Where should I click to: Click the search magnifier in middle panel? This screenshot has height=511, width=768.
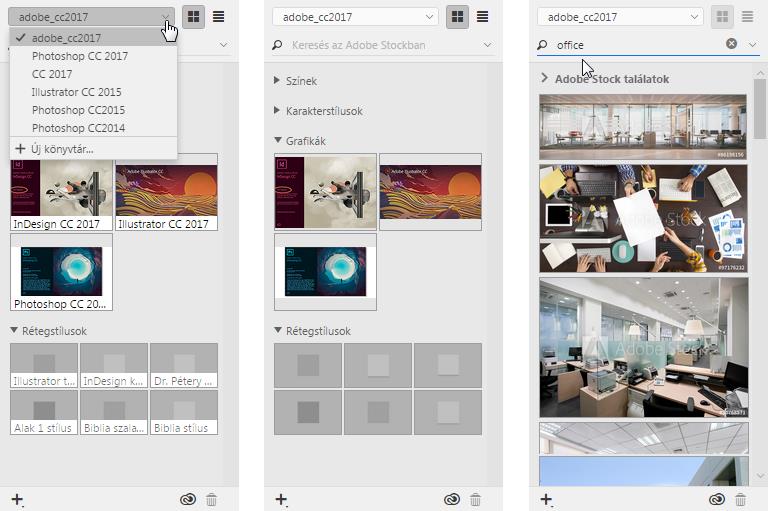(x=277, y=45)
